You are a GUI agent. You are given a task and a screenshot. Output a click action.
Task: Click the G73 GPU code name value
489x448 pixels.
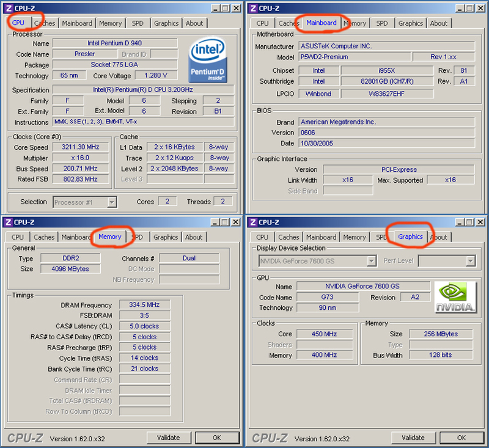[328, 297]
